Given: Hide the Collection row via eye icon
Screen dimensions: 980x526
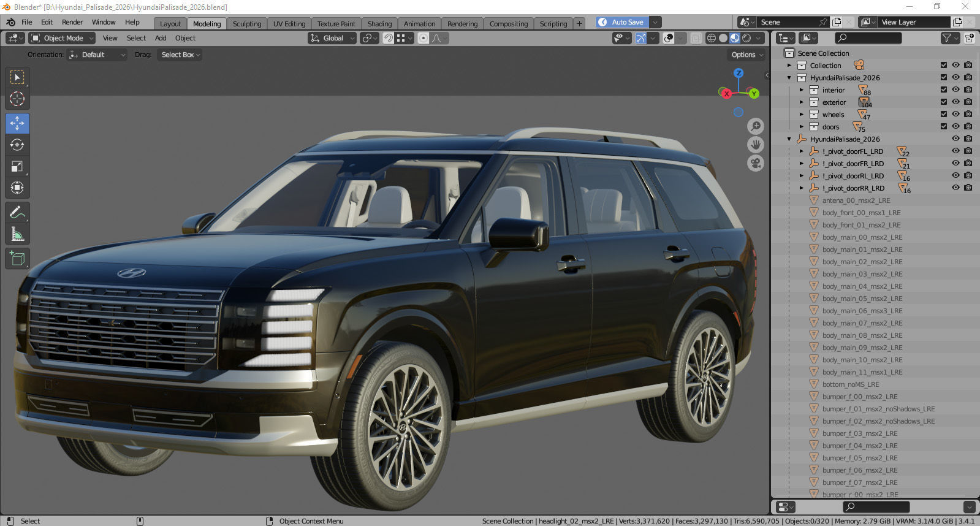Looking at the screenshot, I should [955, 65].
